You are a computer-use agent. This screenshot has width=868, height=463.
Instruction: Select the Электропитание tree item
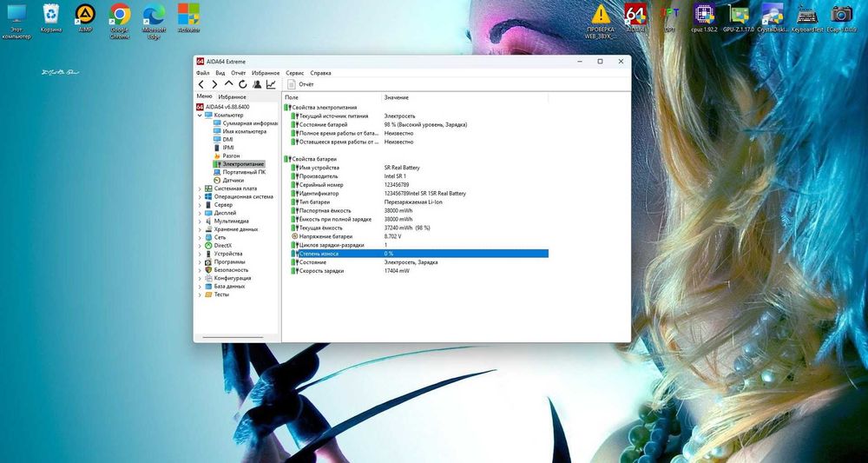(243, 164)
